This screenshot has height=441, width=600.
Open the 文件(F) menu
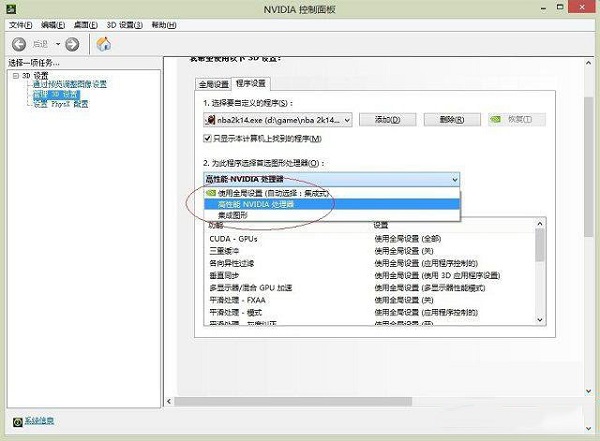21,25
